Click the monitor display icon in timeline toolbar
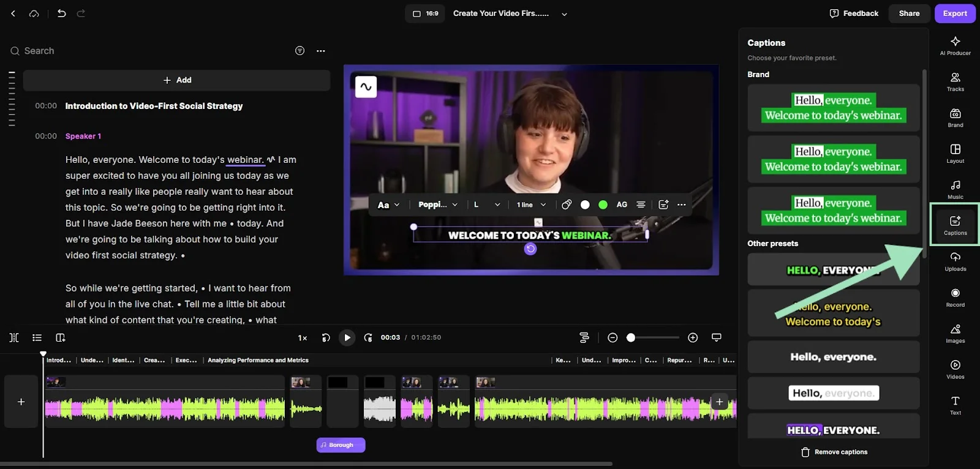980x469 pixels. pyautogui.click(x=716, y=337)
